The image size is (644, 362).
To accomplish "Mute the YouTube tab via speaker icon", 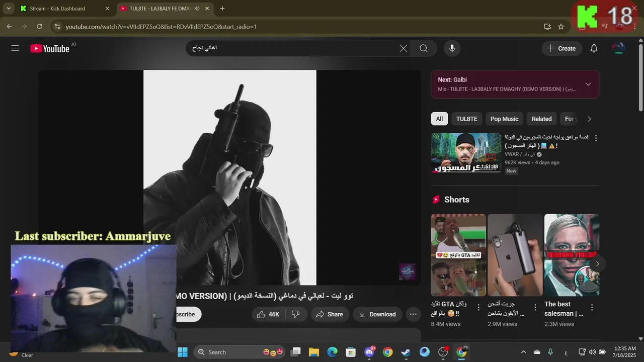I will click(x=197, y=9).
